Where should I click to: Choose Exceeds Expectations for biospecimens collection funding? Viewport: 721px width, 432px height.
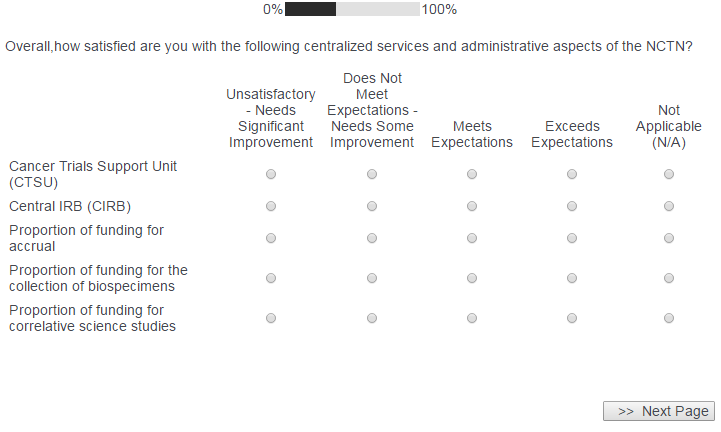pos(572,279)
